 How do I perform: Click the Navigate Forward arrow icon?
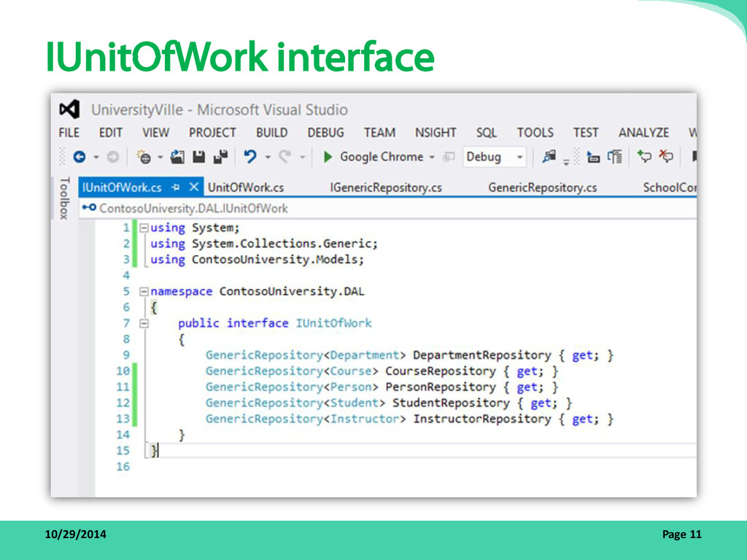pos(113,157)
